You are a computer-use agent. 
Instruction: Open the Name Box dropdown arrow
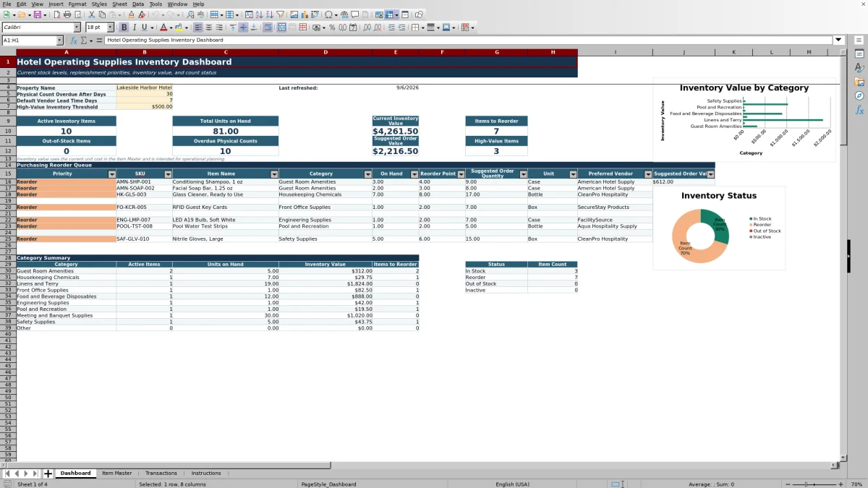[59, 40]
